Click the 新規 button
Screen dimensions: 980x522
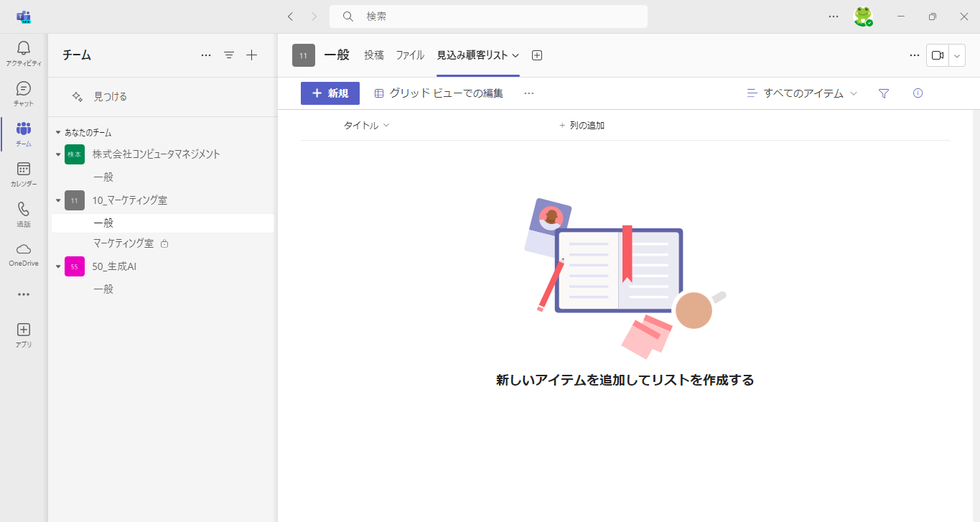pos(330,93)
